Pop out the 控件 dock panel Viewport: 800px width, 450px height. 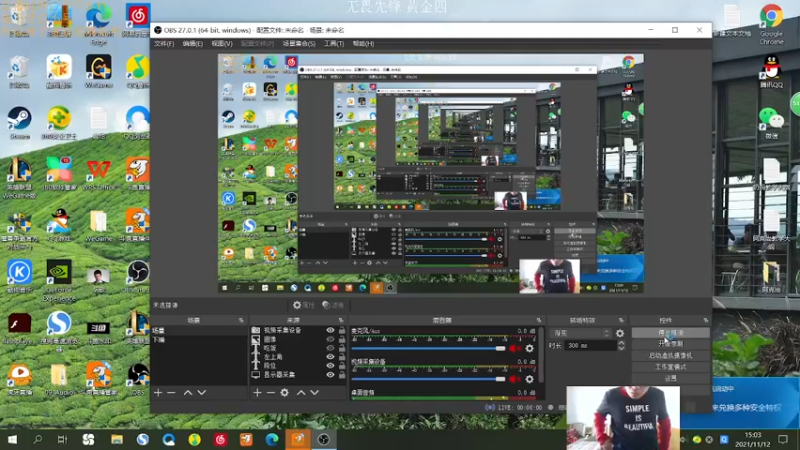click(706, 320)
